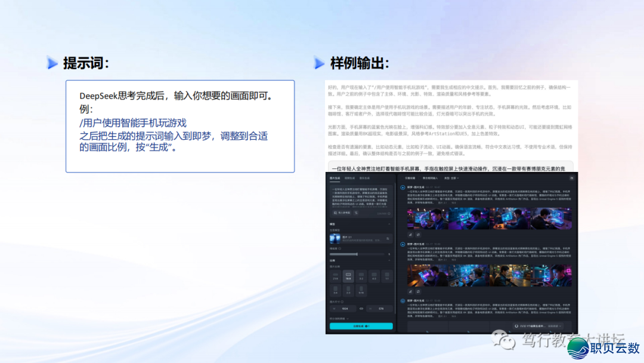Screen dimensions: 644x363
Task: Choose the 1:1 aspect ratio option
Action: (x=387, y=276)
